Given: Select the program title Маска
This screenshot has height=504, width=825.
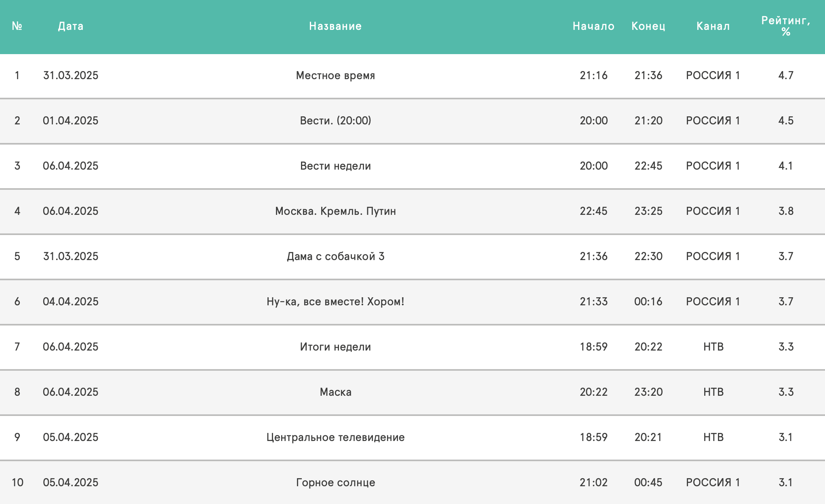Looking at the screenshot, I should pos(335,392).
